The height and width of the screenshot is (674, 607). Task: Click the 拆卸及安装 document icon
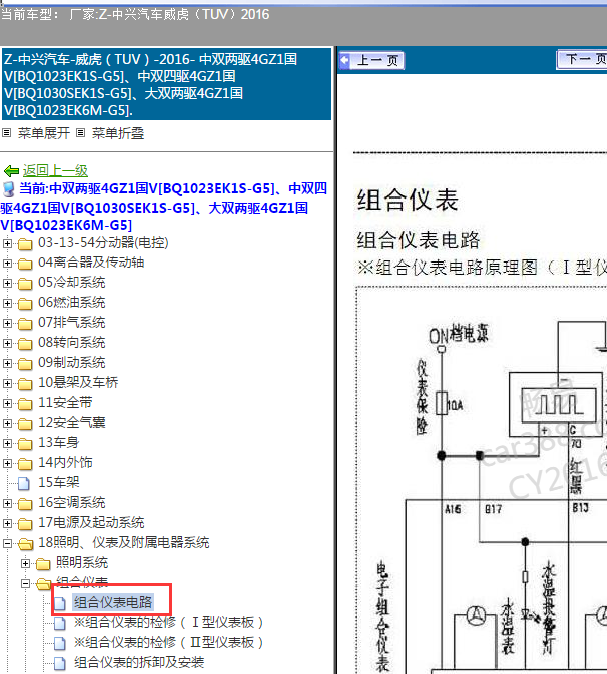[60, 663]
